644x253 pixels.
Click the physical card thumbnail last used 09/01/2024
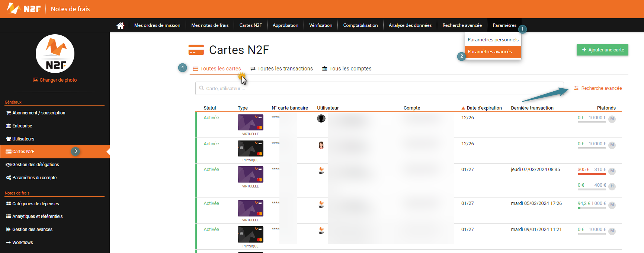250,234
